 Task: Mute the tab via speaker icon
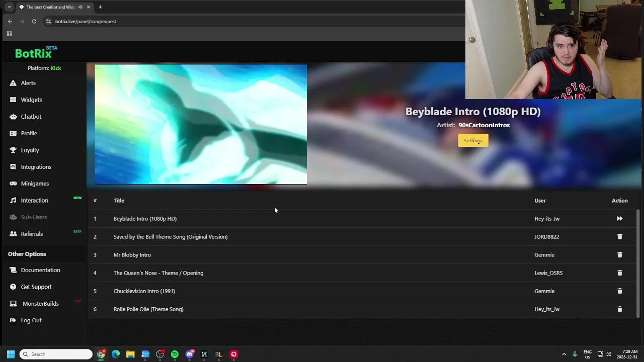pos(80,7)
